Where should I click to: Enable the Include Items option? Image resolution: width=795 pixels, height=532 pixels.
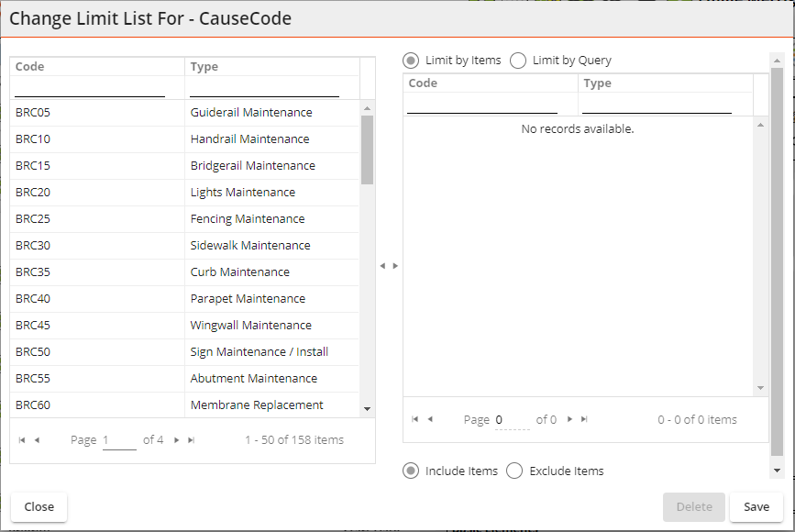pyautogui.click(x=412, y=471)
